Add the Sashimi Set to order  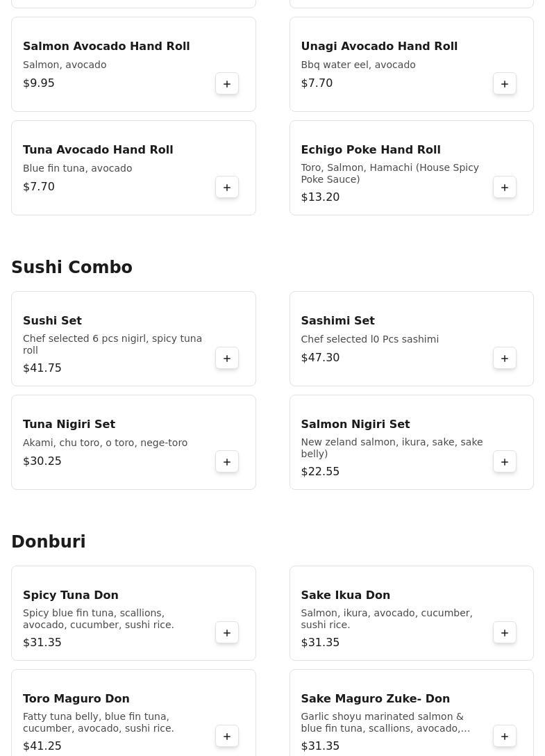tap(505, 358)
